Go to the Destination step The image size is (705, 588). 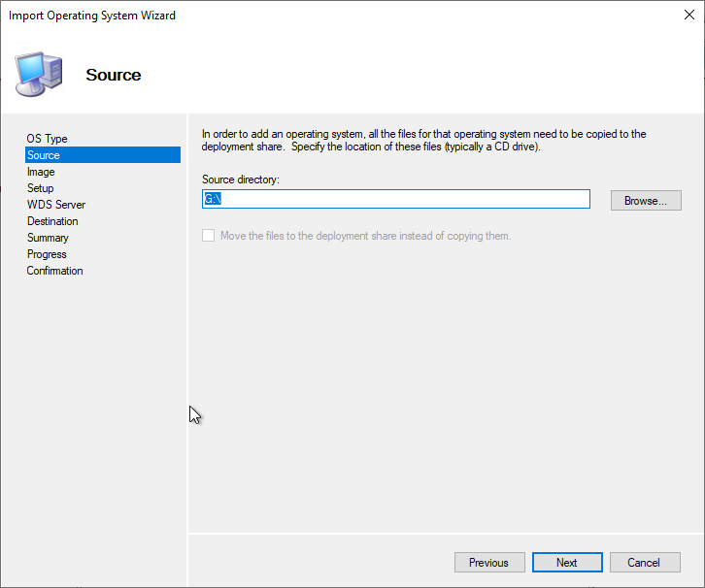(x=52, y=221)
